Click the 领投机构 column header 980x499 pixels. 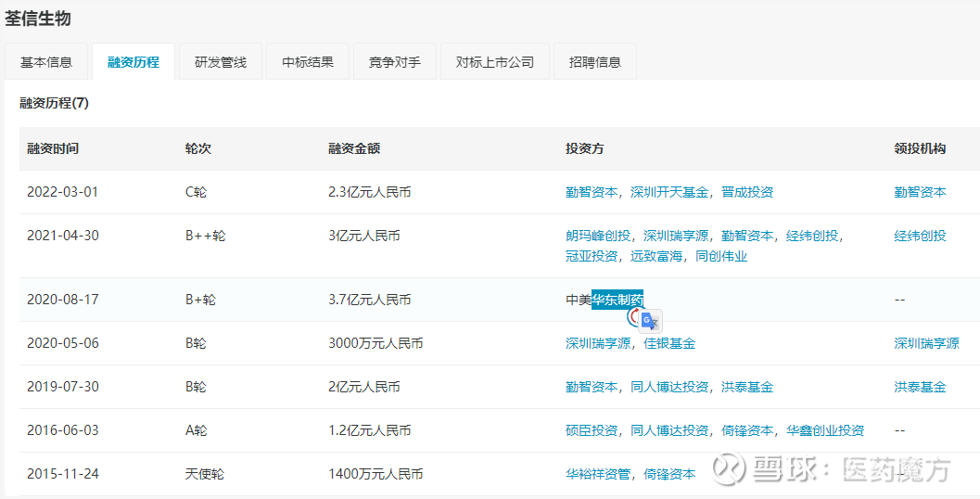[x=920, y=148]
